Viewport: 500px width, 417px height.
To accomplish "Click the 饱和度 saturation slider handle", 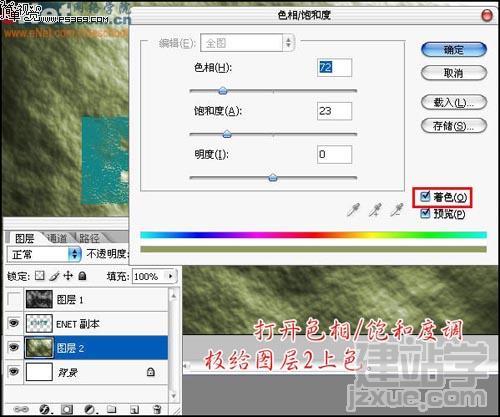I will [227, 134].
